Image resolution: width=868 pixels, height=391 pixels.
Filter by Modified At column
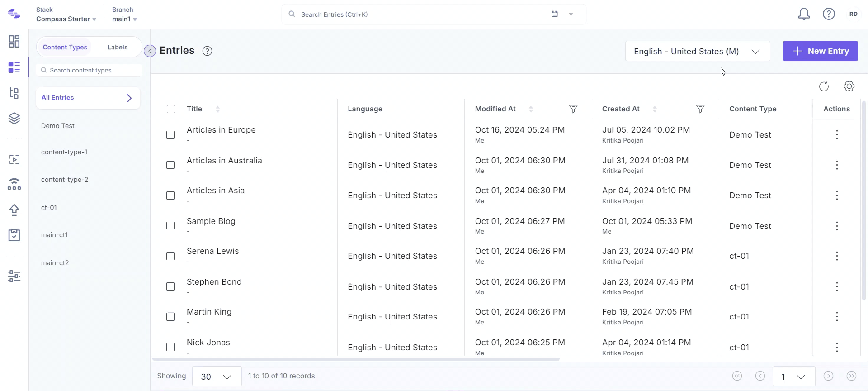[573, 109]
